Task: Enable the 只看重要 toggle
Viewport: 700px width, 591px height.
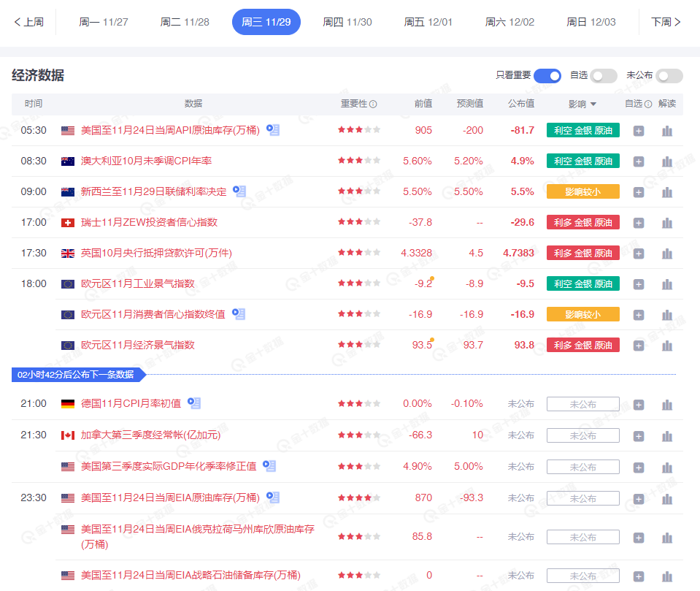Action: click(547, 76)
